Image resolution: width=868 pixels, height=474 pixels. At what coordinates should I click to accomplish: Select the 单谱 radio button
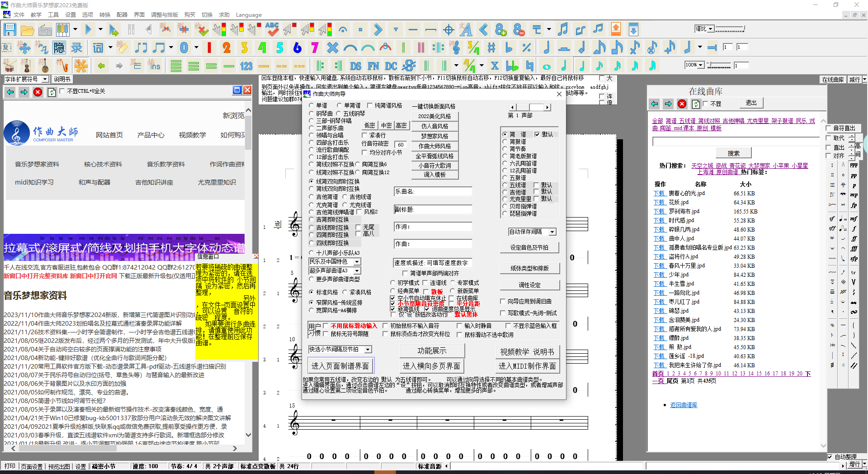pos(311,105)
